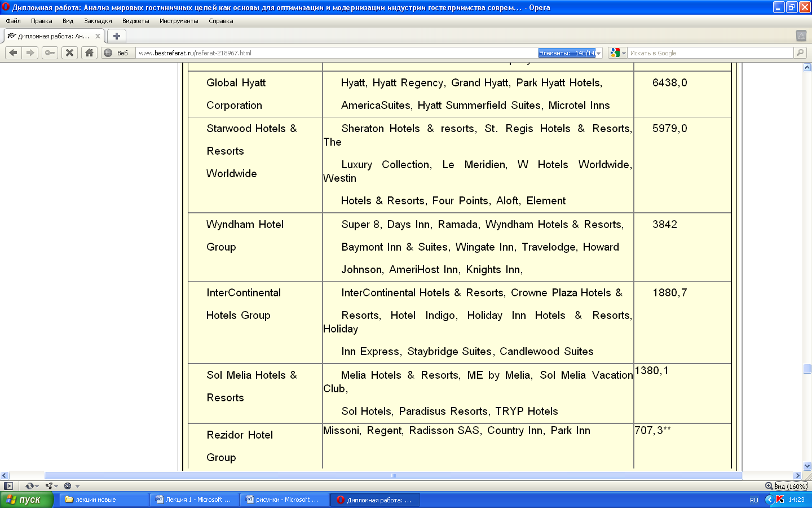Open the Виджеты menu
812x508 pixels.
pyautogui.click(x=136, y=21)
